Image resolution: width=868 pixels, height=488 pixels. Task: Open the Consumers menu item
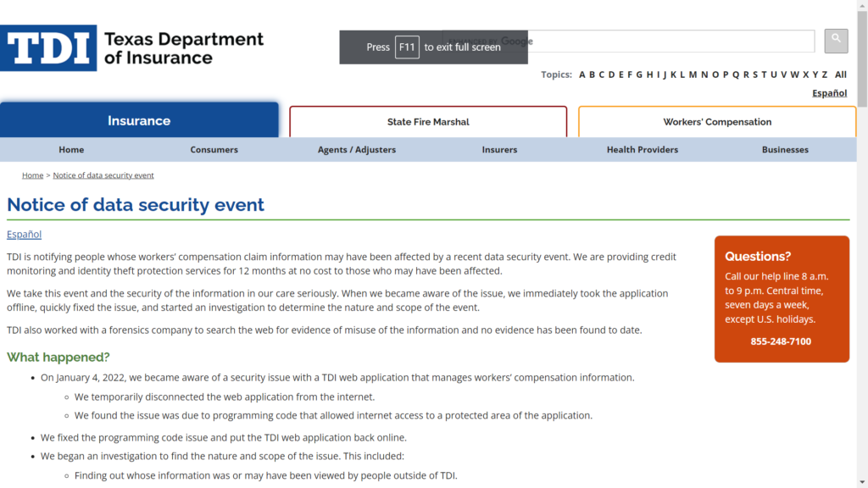[214, 149]
